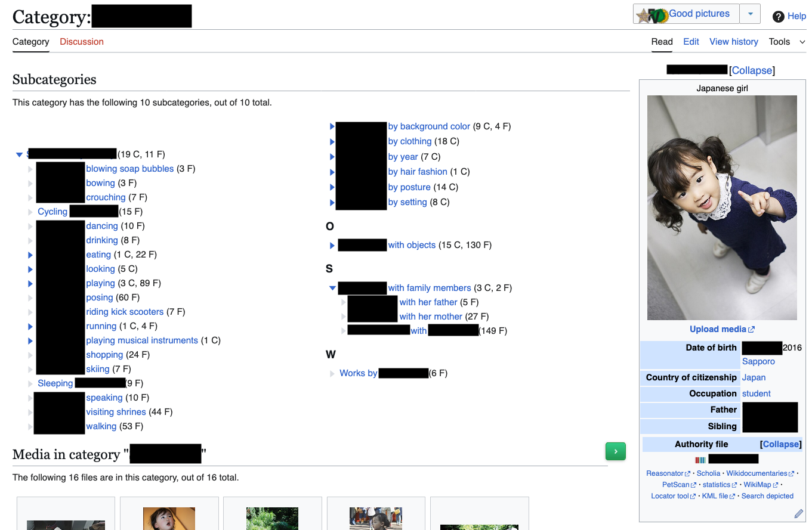
Task: Collapse the infobox via top Collapse link
Action: click(752, 70)
